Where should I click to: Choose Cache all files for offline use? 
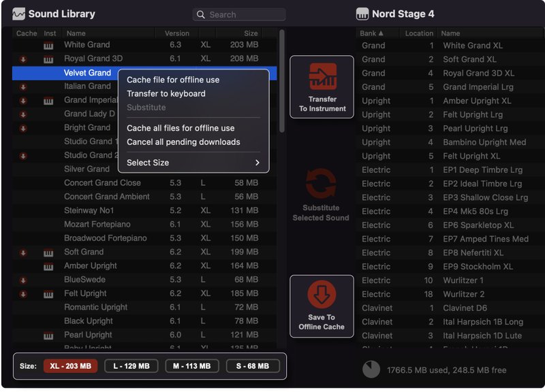pos(181,128)
